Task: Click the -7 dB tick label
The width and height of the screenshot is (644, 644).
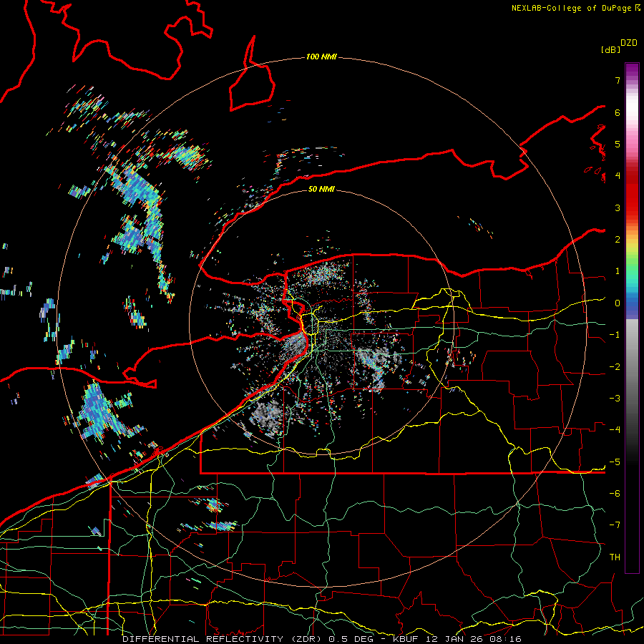Action: [x=615, y=525]
